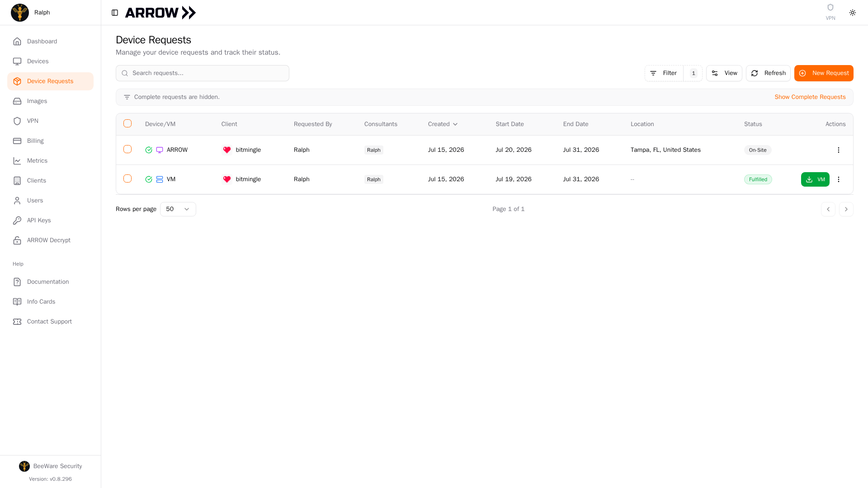The image size is (868, 488).
Task: Open the Images section
Action: 50,101
